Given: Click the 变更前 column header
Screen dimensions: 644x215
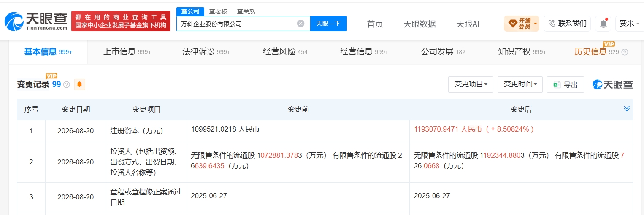Looking at the screenshot, I should [298, 109].
